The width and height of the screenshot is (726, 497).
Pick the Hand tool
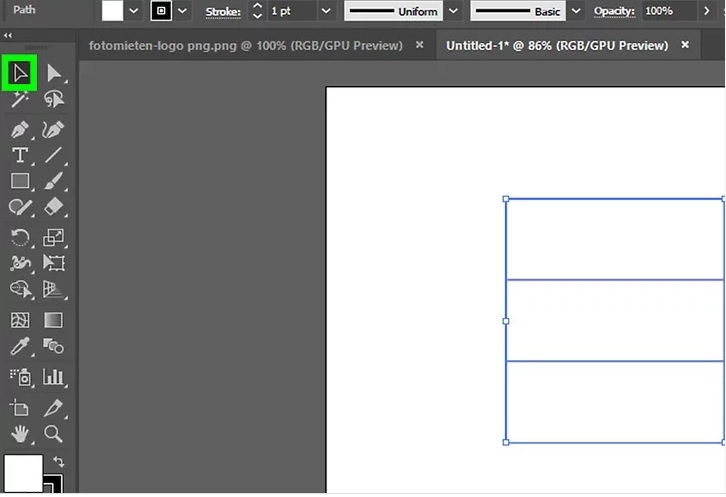[20, 434]
